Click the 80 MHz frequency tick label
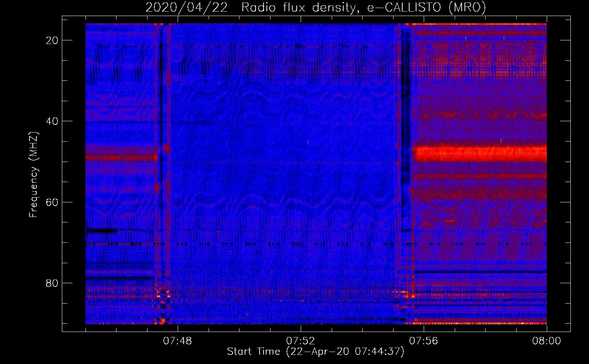 tap(52, 283)
